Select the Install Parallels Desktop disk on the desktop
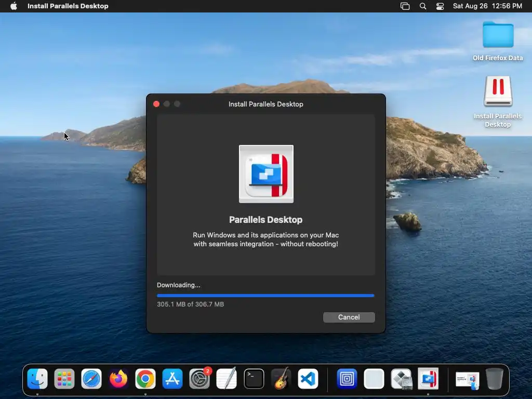 (x=498, y=101)
